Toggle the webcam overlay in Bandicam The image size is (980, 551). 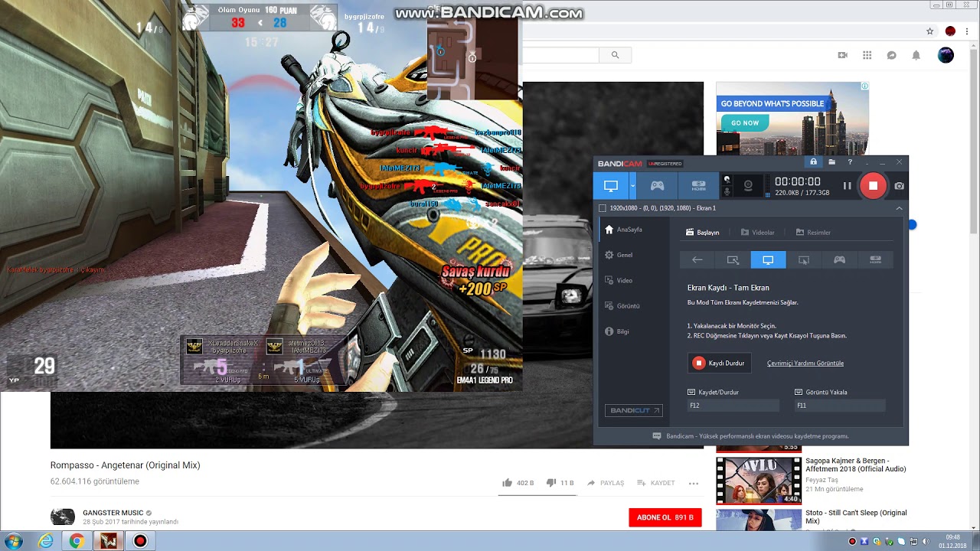[748, 186]
